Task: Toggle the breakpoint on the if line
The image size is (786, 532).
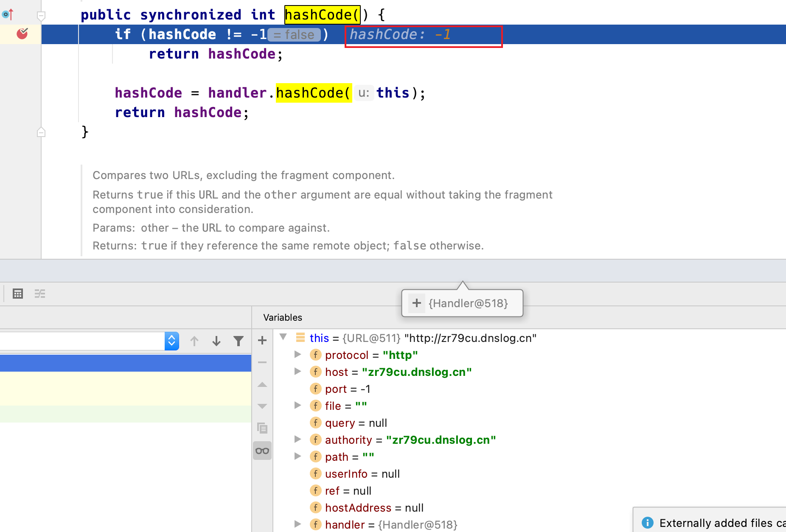Action: (x=22, y=34)
